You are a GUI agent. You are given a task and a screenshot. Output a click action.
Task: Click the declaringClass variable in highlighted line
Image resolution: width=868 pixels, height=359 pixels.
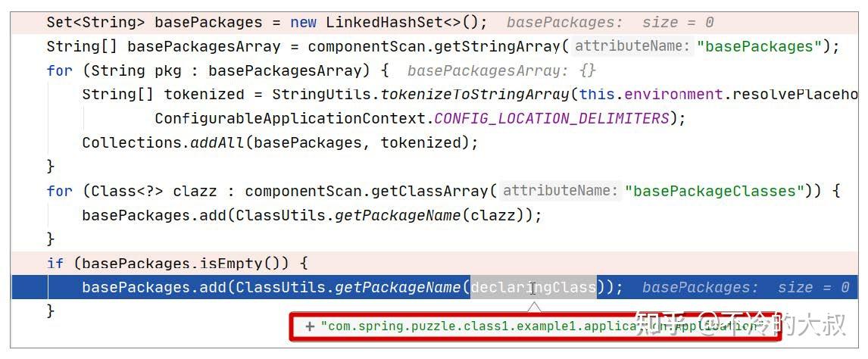tap(534, 287)
